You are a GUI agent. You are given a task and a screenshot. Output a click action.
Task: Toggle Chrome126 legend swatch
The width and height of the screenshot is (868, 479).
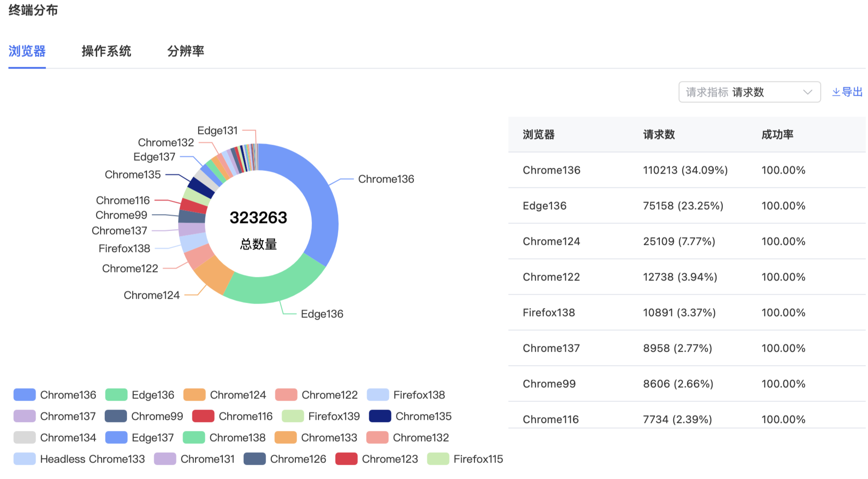pos(255,459)
